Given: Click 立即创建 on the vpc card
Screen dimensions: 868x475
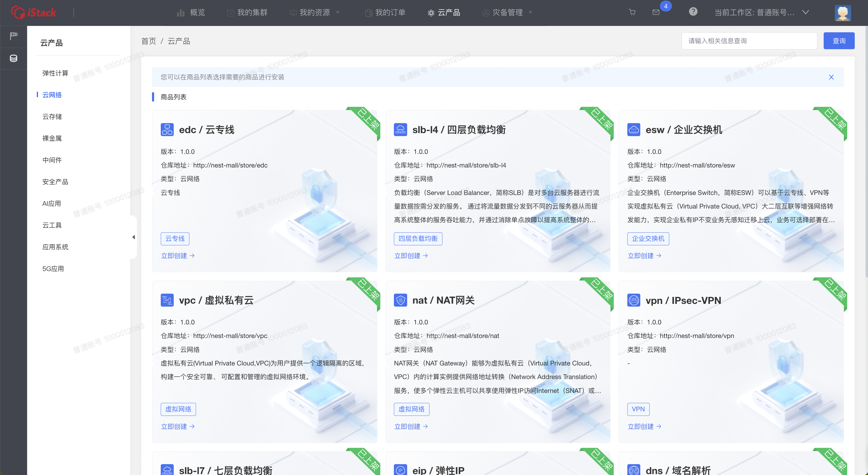Looking at the screenshot, I should point(178,426).
